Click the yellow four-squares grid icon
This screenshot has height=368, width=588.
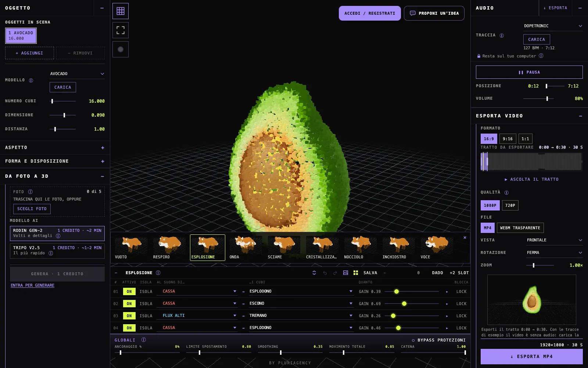click(356, 273)
